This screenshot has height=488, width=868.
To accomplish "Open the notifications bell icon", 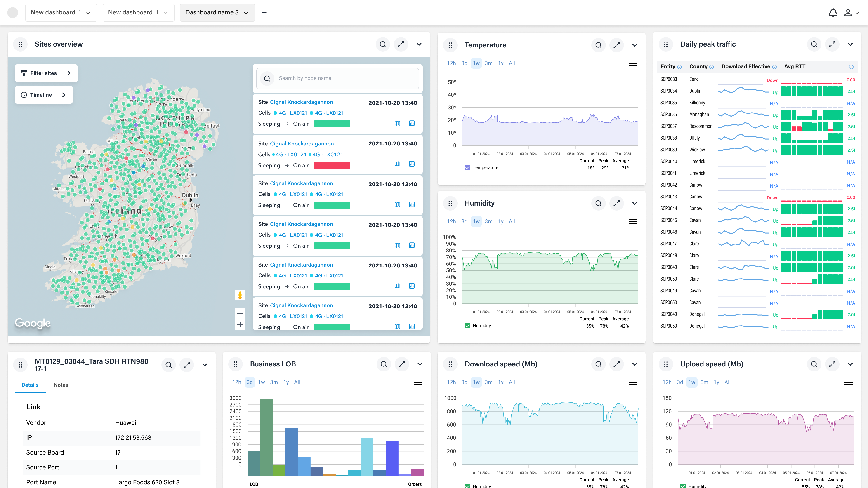I will (833, 13).
